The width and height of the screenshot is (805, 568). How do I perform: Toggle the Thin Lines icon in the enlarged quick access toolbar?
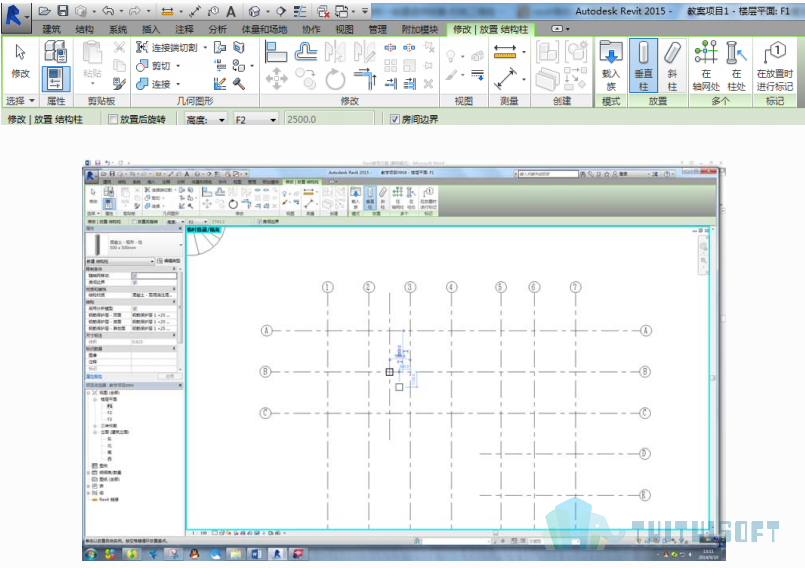pos(300,11)
